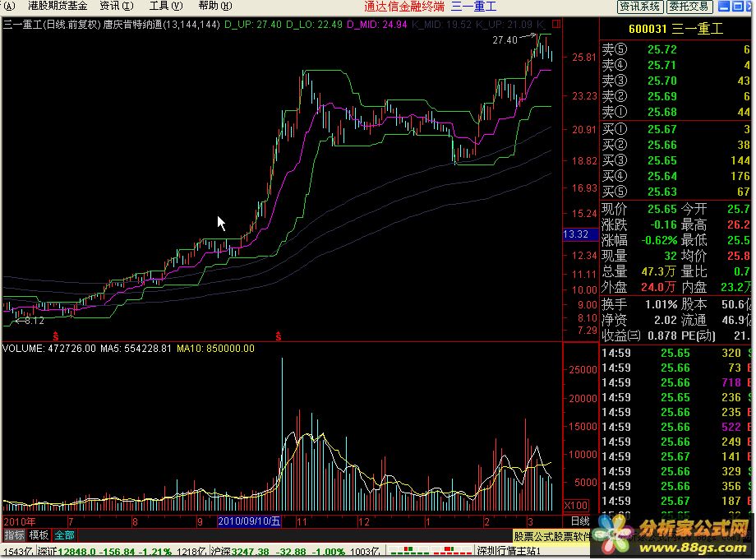The width and height of the screenshot is (756, 560).
Task: Click the 涨跌 -0.16 value
Action: [663, 224]
